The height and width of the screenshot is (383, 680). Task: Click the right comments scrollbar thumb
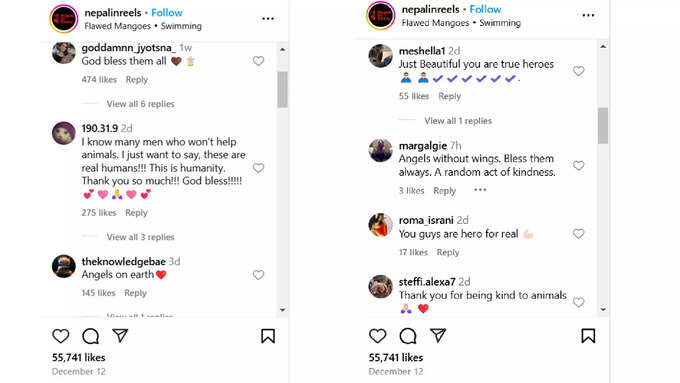click(x=603, y=125)
